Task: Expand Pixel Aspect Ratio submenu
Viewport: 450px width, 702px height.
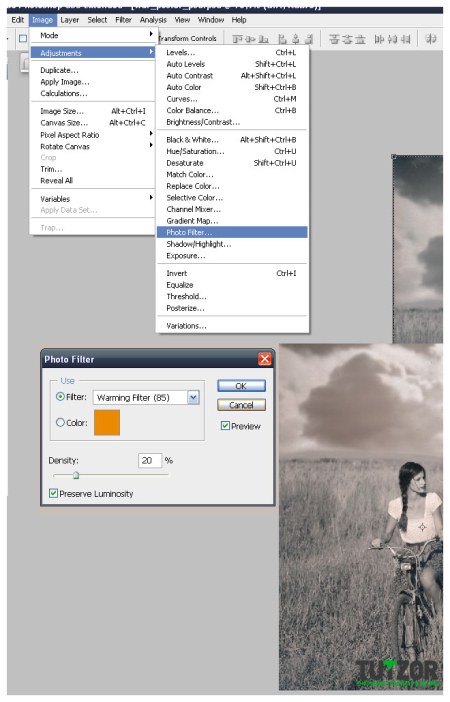Action: 92,135
